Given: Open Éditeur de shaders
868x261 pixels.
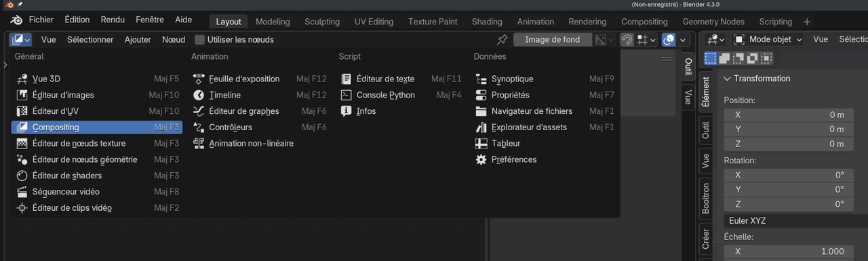Looking at the screenshot, I should tap(97, 176).
